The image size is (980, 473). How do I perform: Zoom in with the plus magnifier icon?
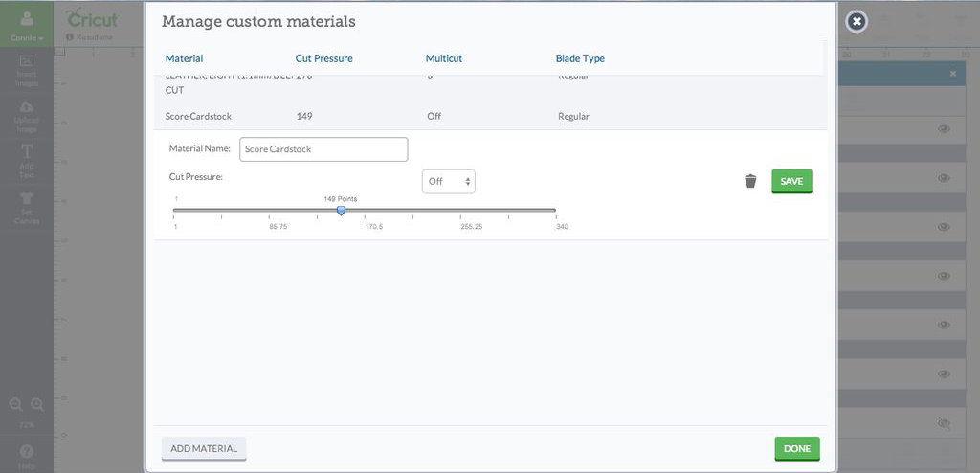click(37, 405)
